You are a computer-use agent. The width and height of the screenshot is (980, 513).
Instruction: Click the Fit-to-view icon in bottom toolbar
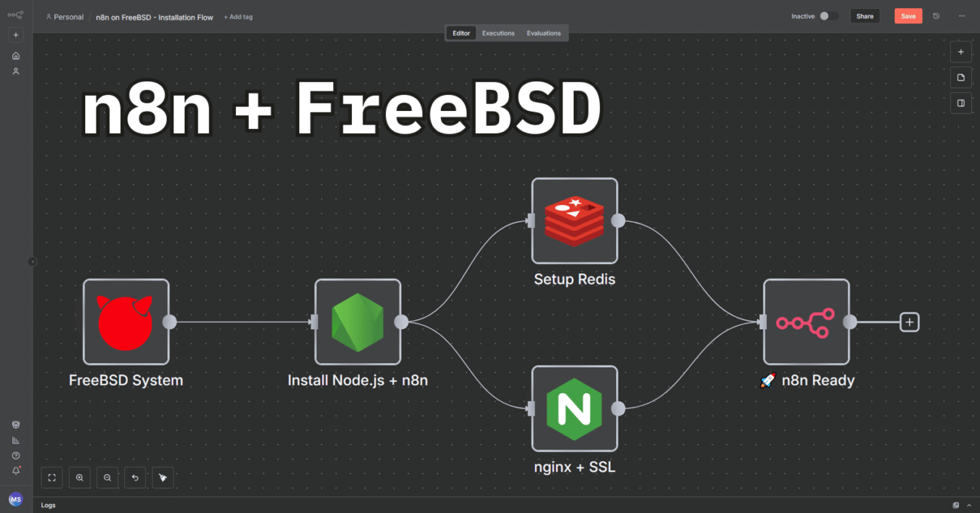[51, 478]
